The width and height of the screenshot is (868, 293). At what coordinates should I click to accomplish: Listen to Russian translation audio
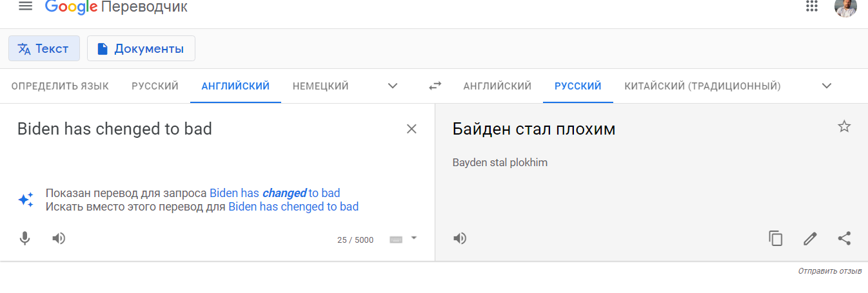coord(460,238)
